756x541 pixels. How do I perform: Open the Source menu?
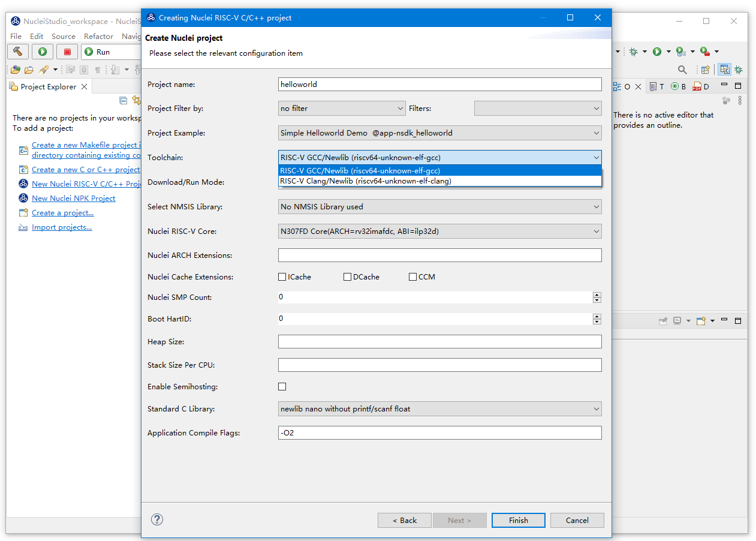(x=63, y=37)
